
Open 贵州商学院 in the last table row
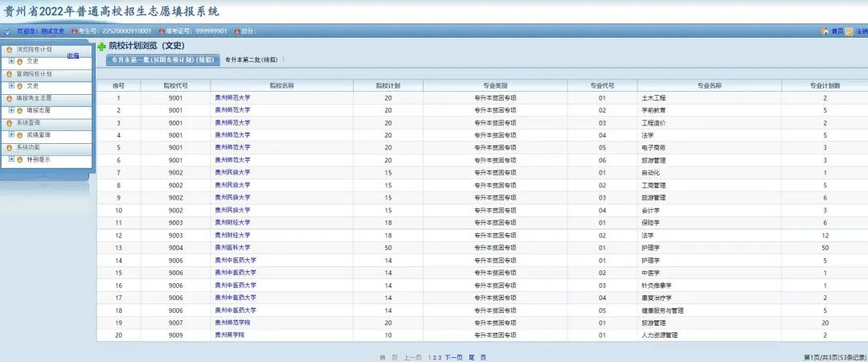click(230, 335)
